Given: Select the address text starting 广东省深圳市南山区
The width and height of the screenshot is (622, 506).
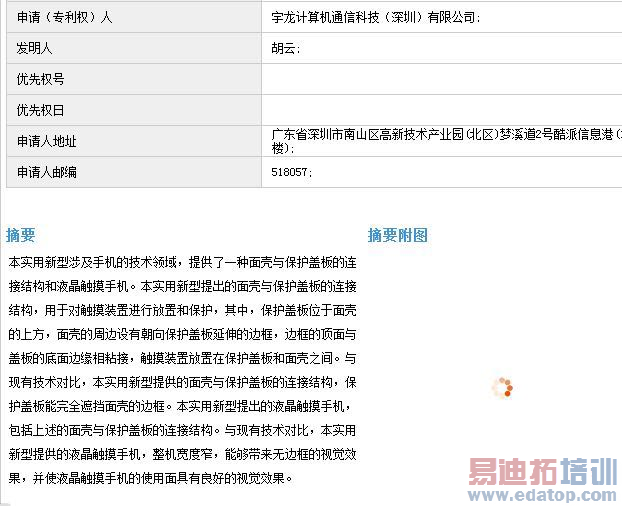Looking at the screenshot, I should click(446, 141).
